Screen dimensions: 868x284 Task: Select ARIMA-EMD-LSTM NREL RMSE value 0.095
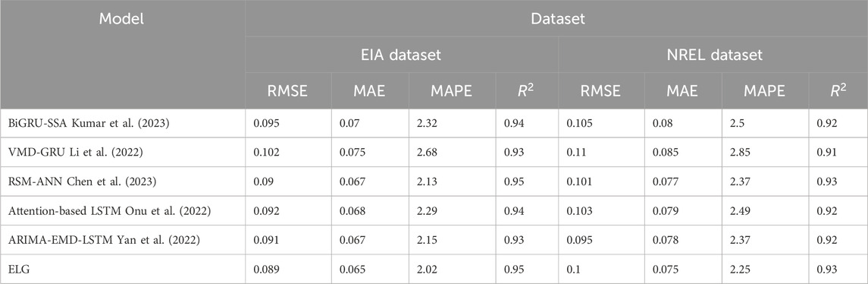[578, 240]
